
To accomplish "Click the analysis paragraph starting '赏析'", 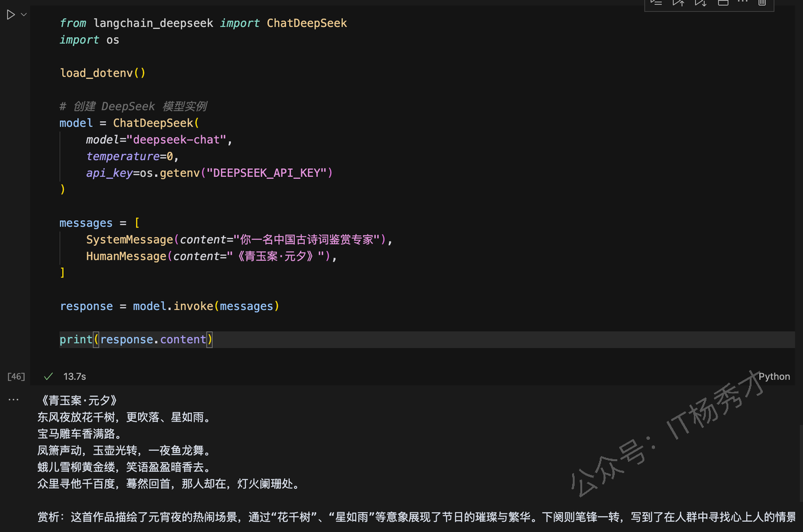I will pos(417,518).
